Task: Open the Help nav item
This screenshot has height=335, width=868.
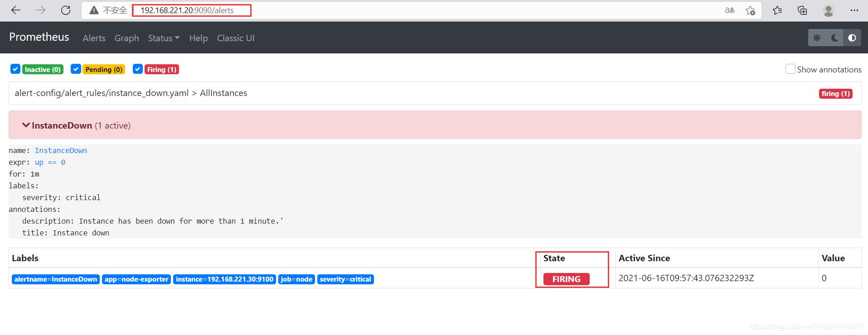Action: 199,38
